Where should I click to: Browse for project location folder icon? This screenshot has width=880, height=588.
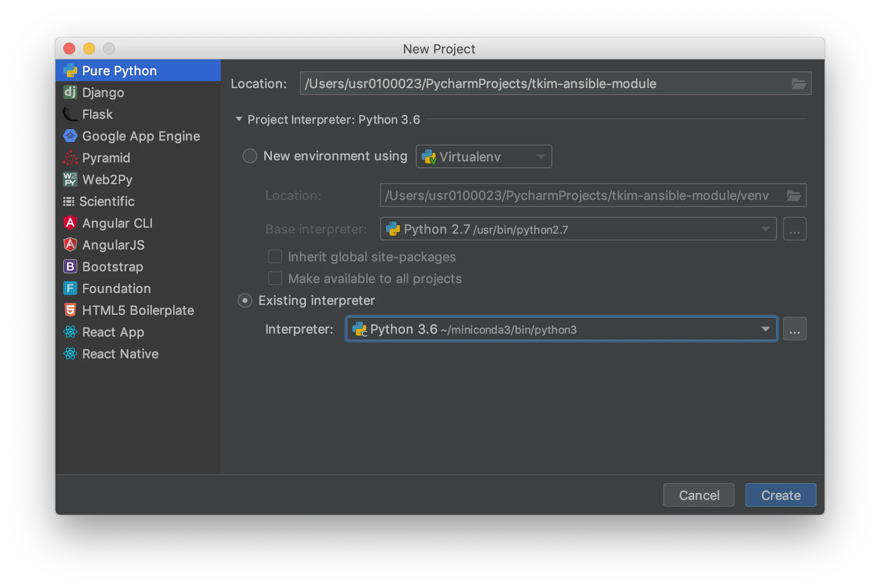798,84
